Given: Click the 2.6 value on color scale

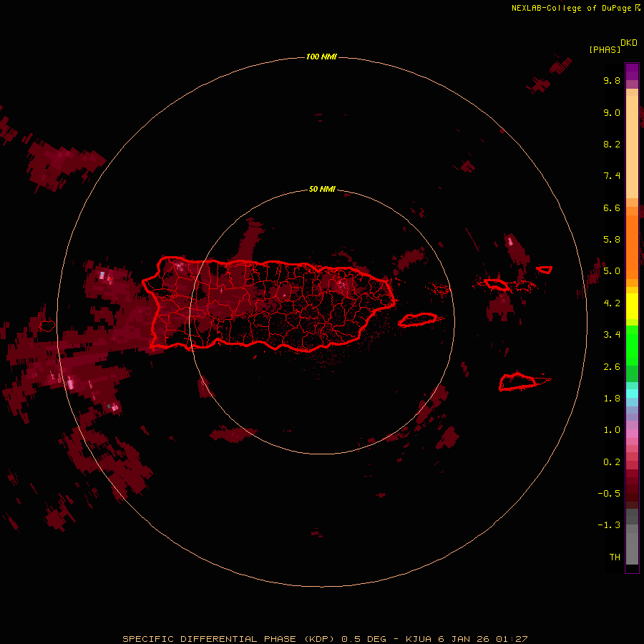Looking at the screenshot, I should [612, 367].
